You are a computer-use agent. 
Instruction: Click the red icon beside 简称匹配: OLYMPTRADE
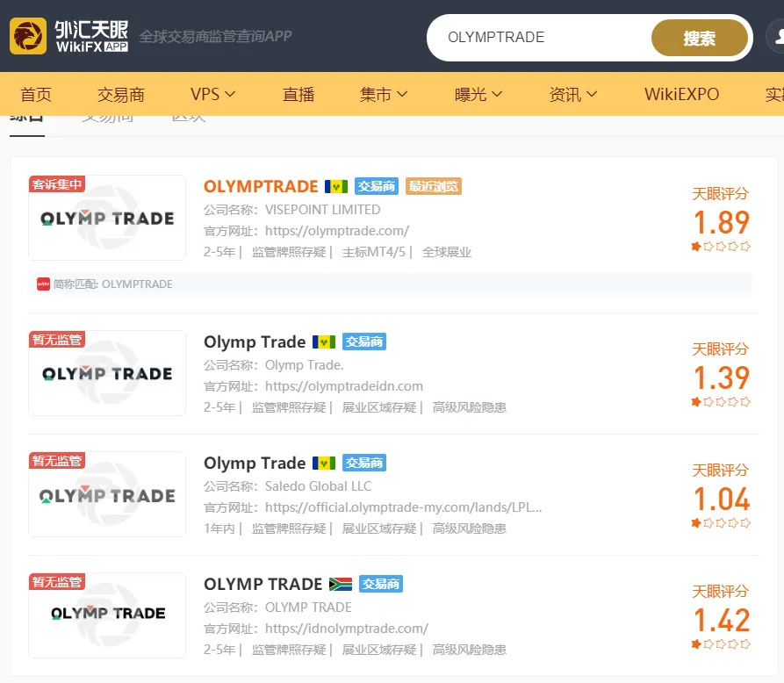click(x=43, y=284)
